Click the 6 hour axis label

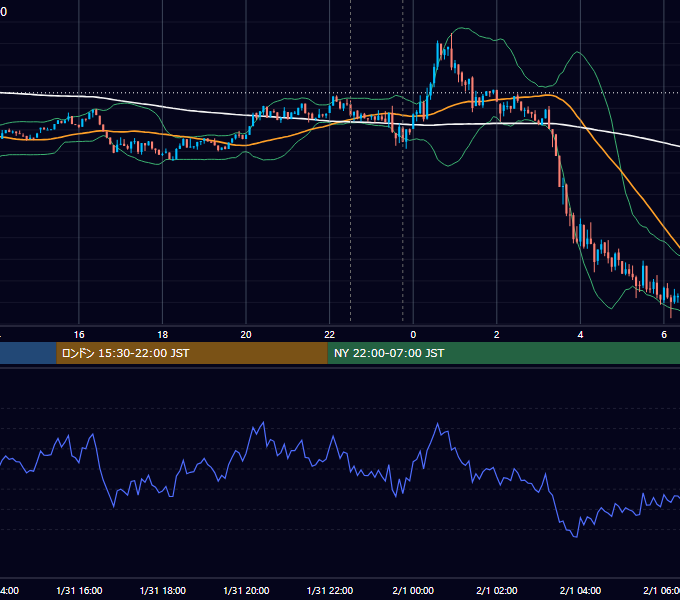(x=664, y=335)
